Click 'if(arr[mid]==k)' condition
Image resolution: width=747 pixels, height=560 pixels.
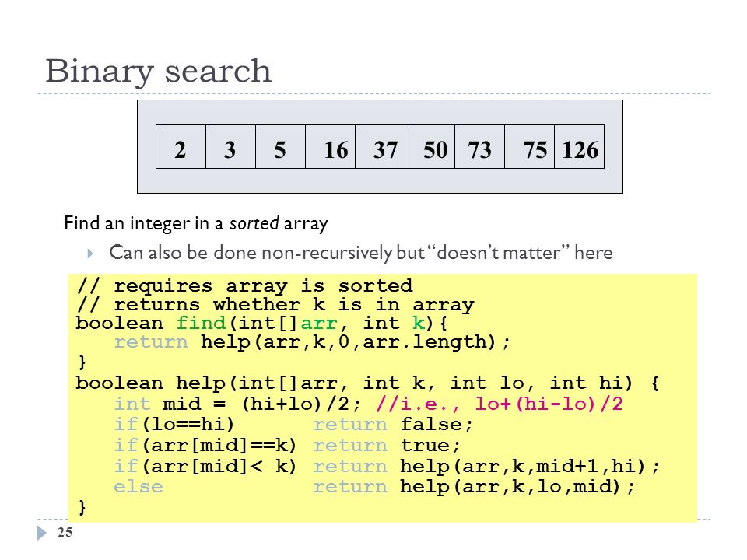pyautogui.click(x=205, y=445)
